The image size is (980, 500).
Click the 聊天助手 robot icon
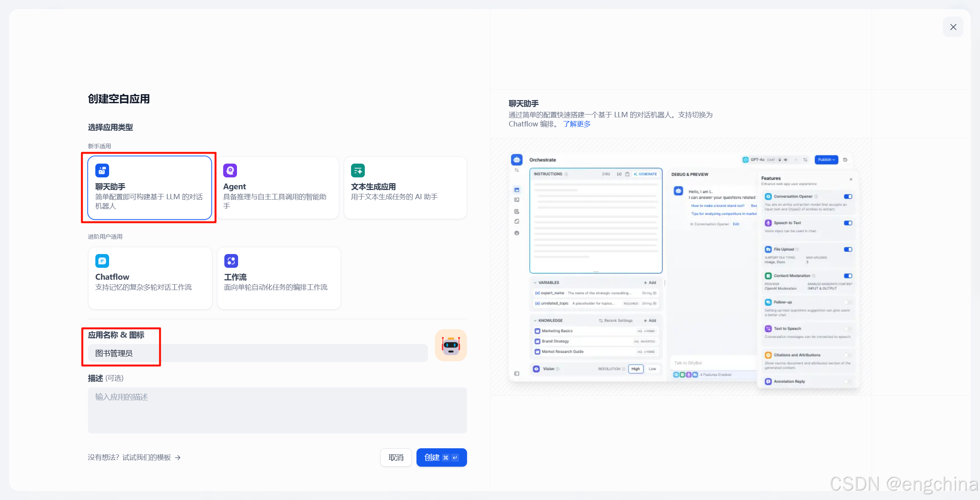point(102,170)
